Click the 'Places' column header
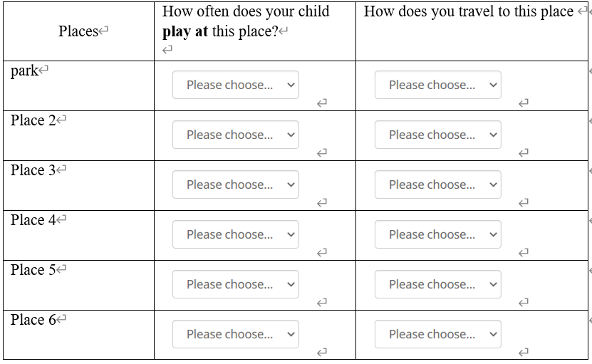This screenshot has height=364, width=592. 78,31
